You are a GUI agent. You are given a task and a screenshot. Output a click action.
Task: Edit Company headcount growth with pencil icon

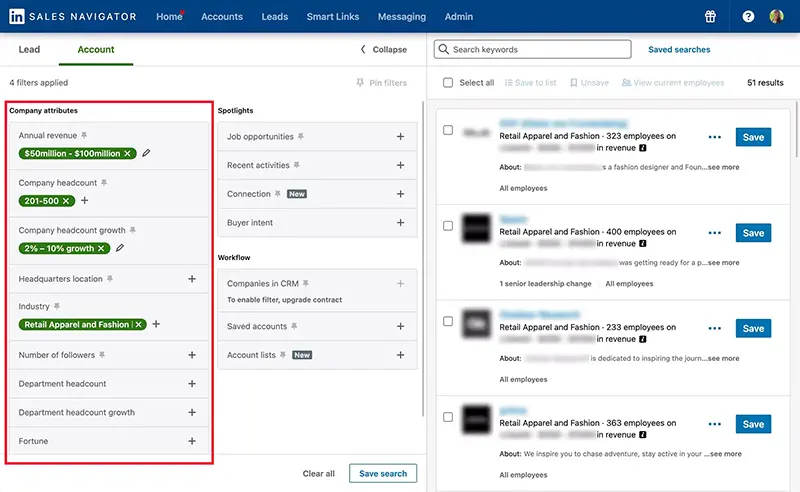pyautogui.click(x=120, y=248)
